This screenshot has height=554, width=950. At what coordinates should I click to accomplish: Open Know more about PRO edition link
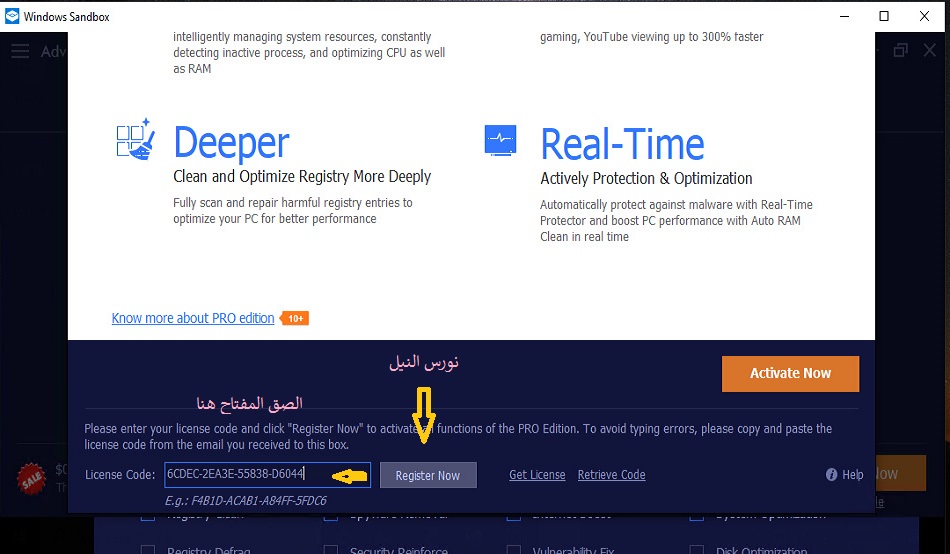click(x=193, y=318)
